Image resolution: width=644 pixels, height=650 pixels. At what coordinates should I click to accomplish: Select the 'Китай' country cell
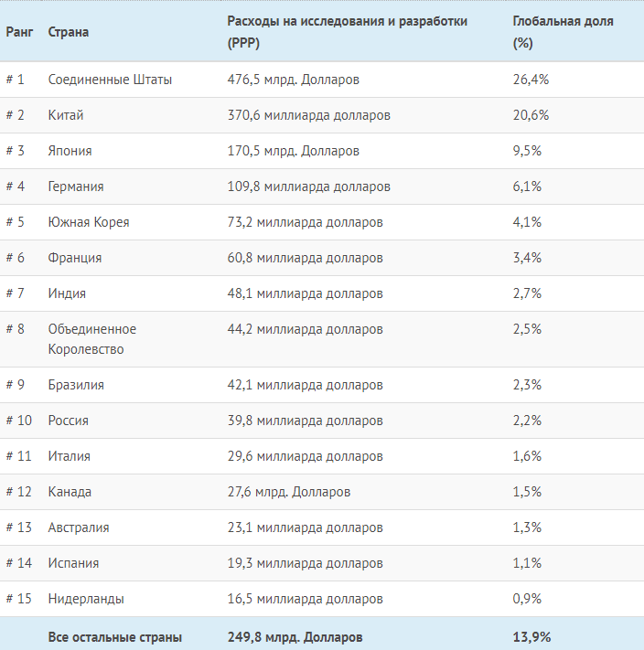coord(66,115)
